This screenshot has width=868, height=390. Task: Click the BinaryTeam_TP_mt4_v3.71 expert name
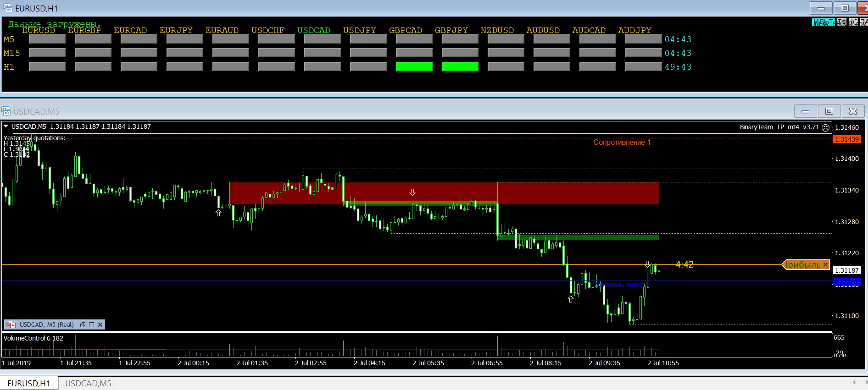tap(779, 127)
